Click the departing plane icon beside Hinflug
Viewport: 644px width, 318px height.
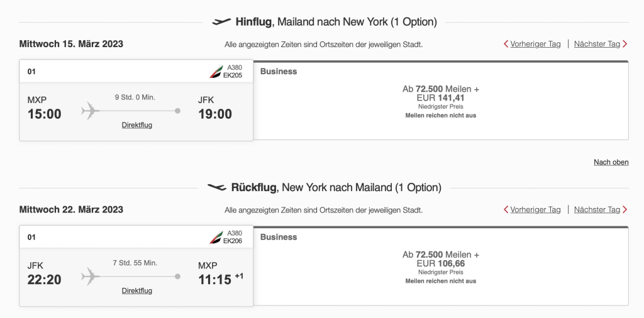221,22
